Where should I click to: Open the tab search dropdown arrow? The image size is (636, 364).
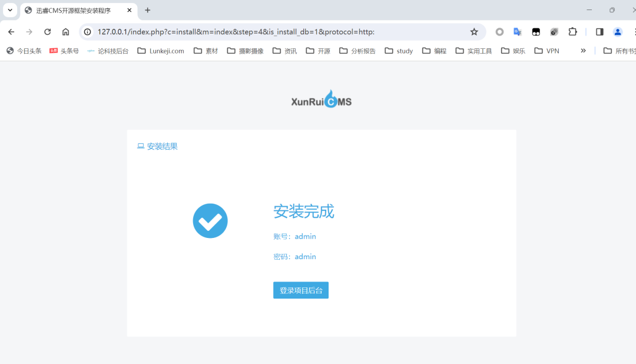pyautogui.click(x=9, y=10)
